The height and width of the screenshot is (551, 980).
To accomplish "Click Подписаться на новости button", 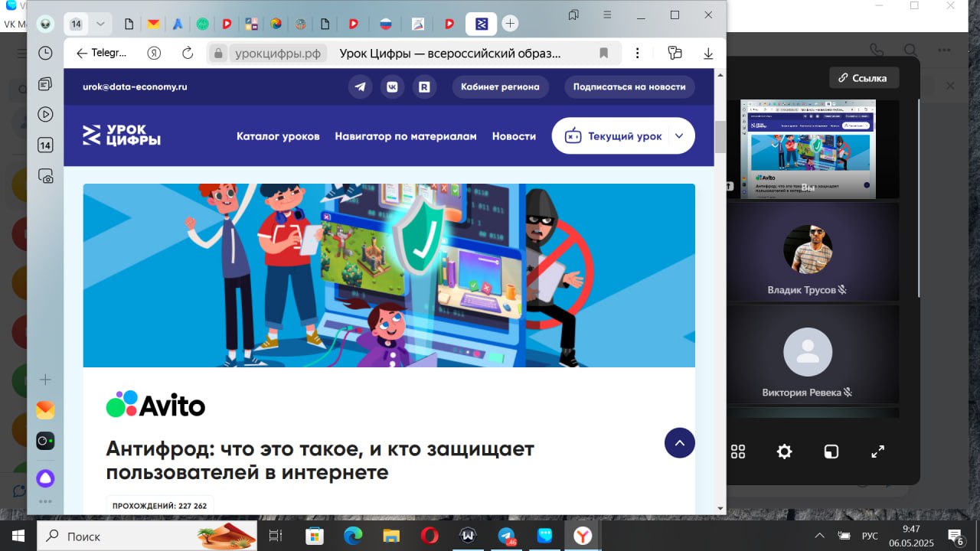I will [x=629, y=86].
